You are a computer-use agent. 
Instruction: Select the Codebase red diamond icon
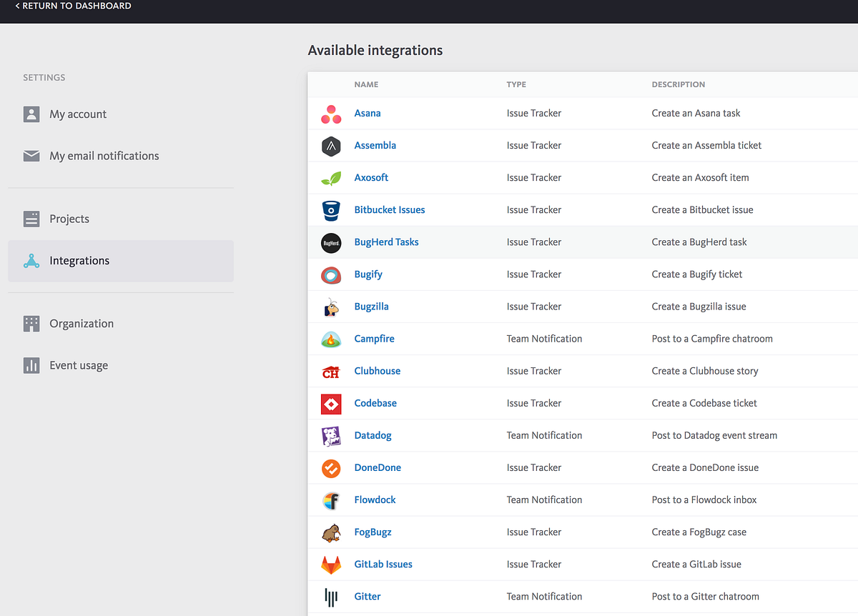coord(330,404)
